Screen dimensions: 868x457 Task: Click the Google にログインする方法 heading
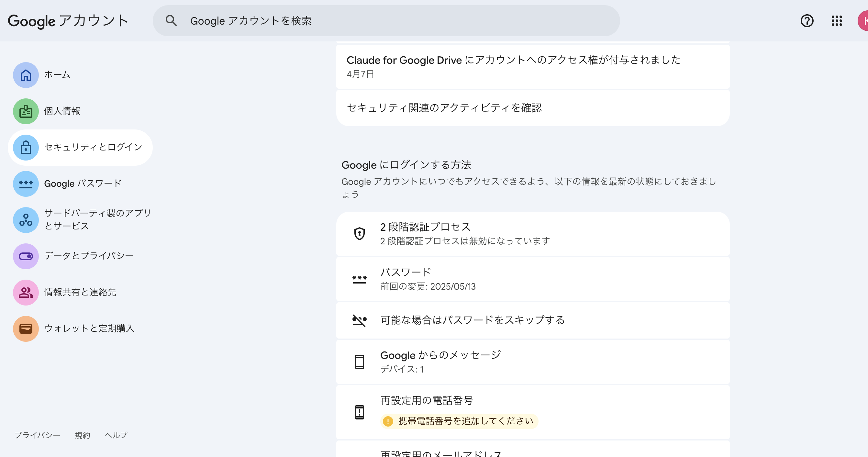[x=406, y=165]
